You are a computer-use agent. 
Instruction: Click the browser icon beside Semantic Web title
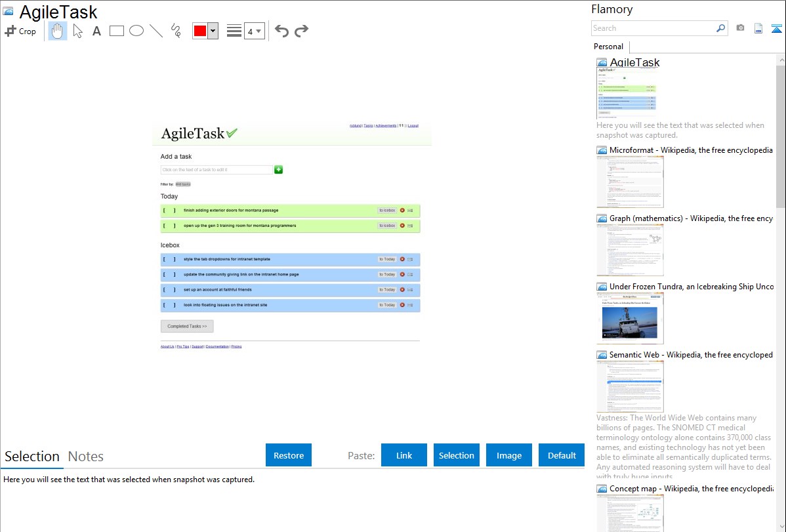point(602,355)
